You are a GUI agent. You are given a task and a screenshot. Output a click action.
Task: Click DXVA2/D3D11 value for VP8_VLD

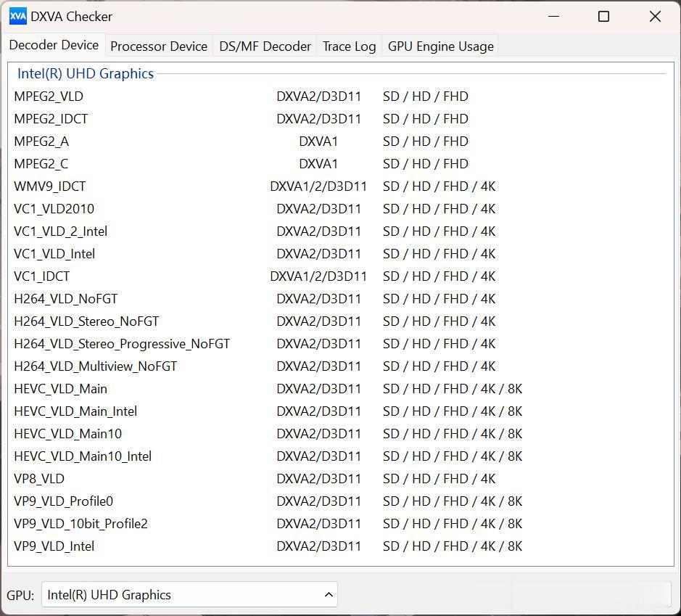point(318,479)
